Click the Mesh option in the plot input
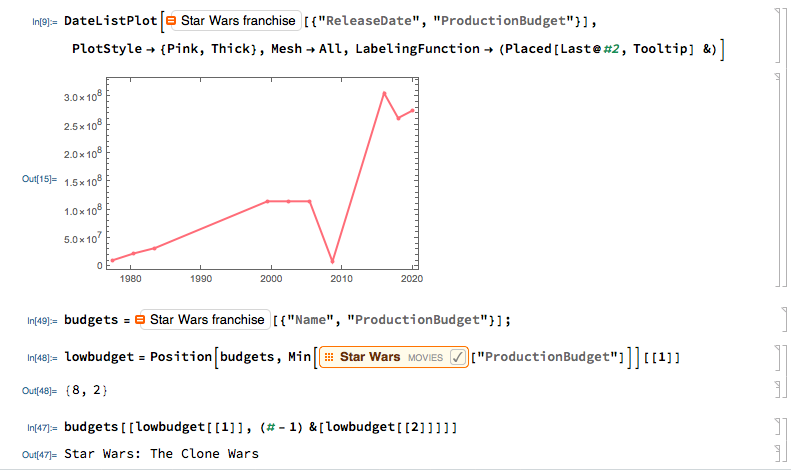 click(x=286, y=49)
